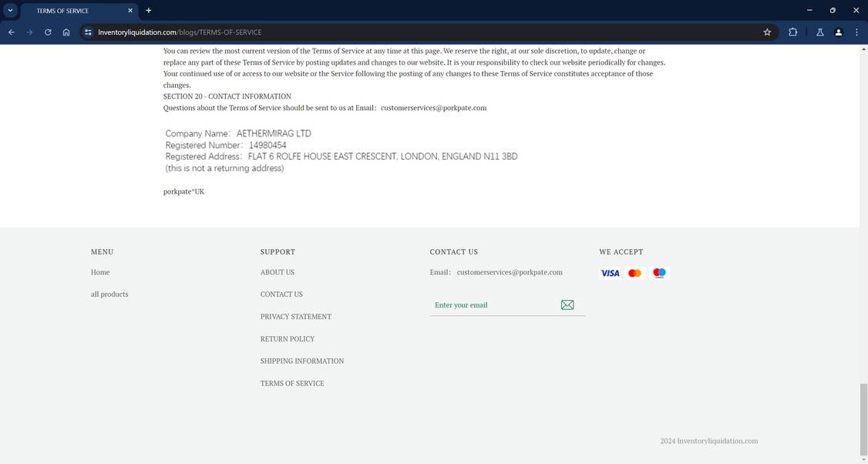Click the page vertical scrollbar thumb
Image resolution: width=868 pixels, height=464 pixels.
(x=863, y=420)
